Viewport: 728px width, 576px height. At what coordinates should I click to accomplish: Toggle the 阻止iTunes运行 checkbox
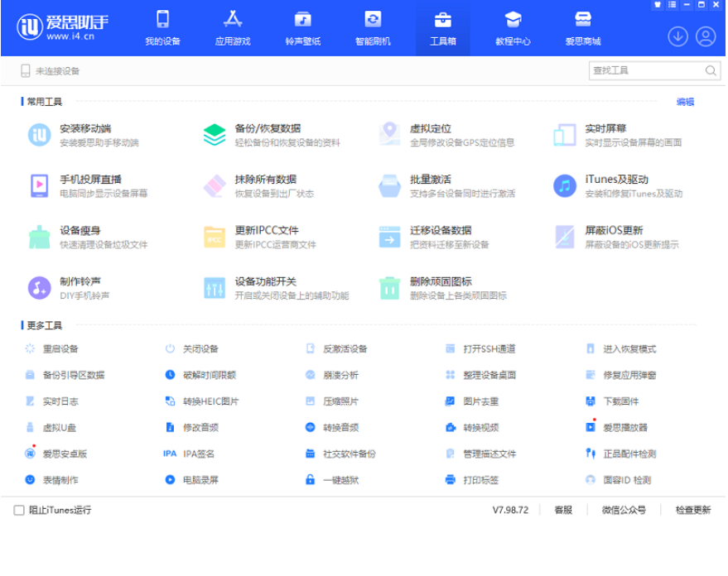pos(19,510)
